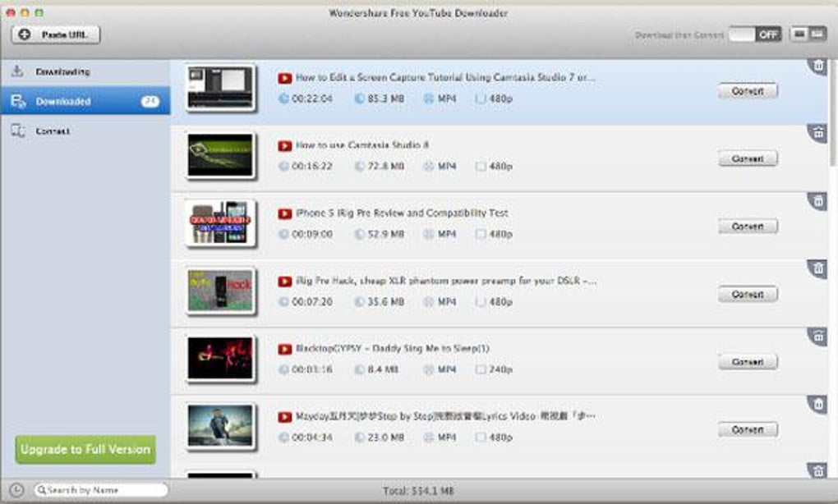Click the YouTube icon of iPhone 5 iRig row

285,213
